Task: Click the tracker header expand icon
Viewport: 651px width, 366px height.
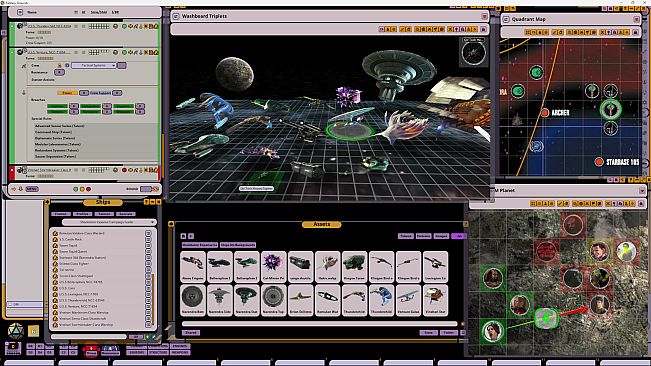Action: coord(20,12)
